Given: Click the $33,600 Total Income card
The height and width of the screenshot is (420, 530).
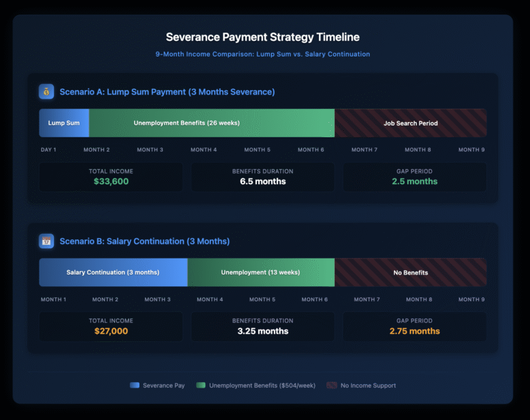Looking at the screenshot, I should coord(111,177).
